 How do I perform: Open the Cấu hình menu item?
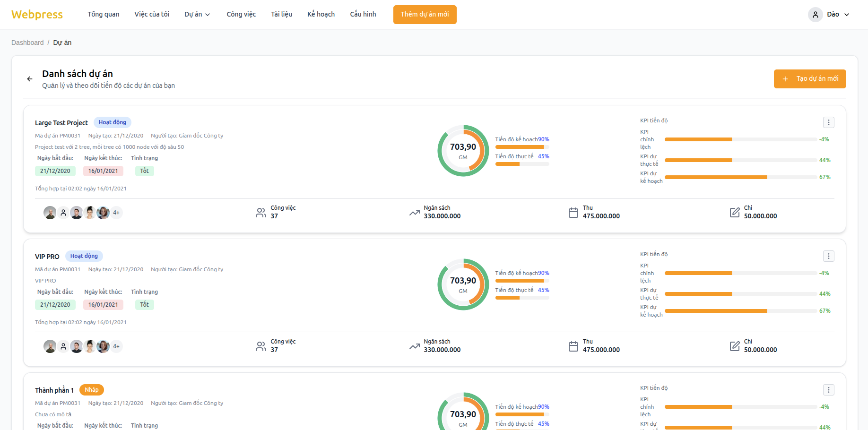click(363, 15)
